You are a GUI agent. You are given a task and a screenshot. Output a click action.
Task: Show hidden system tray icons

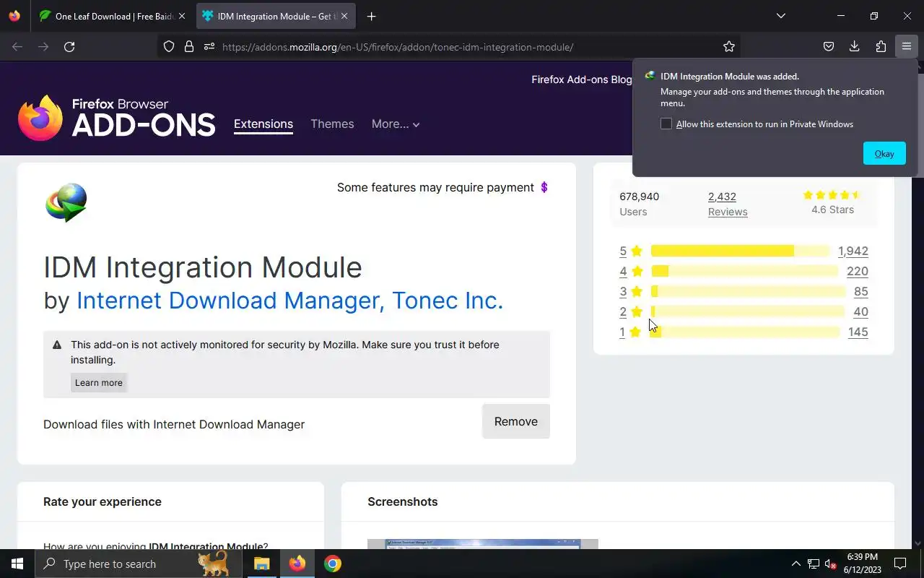point(796,564)
